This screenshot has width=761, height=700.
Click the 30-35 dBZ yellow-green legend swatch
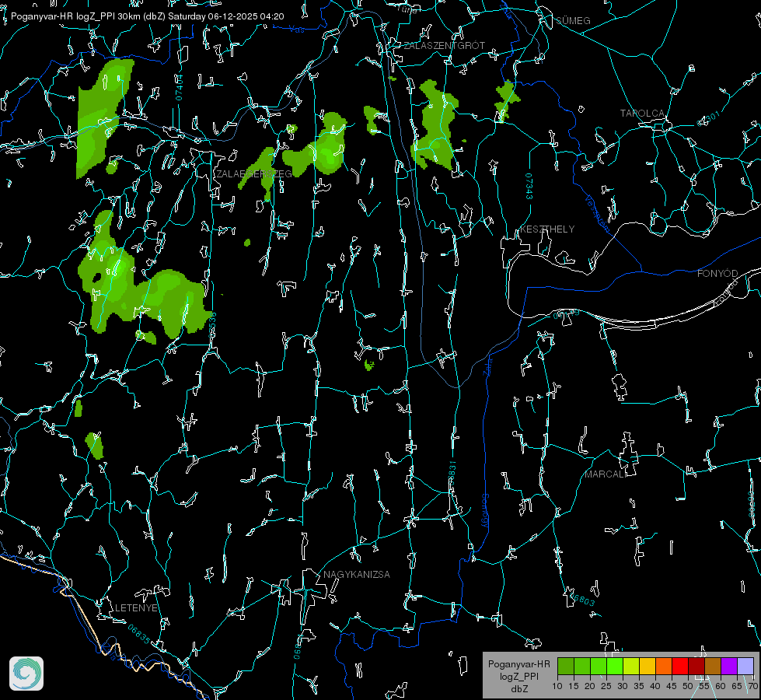[631, 667]
